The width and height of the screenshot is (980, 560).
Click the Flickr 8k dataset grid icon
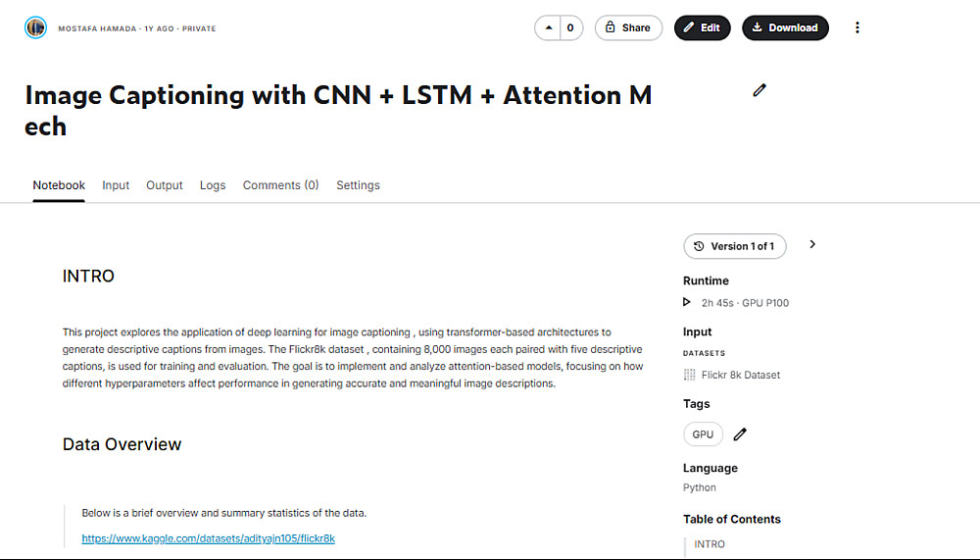689,375
